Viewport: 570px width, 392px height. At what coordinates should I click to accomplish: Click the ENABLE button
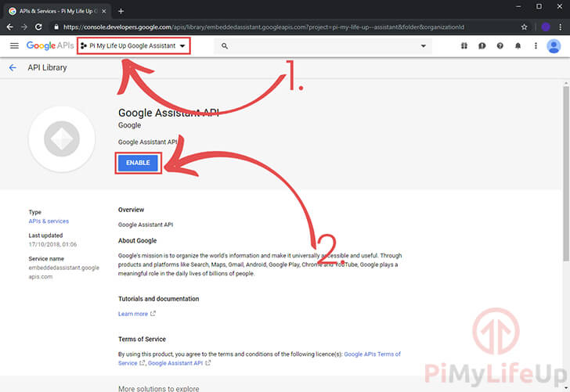pyautogui.click(x=138, y=163)
